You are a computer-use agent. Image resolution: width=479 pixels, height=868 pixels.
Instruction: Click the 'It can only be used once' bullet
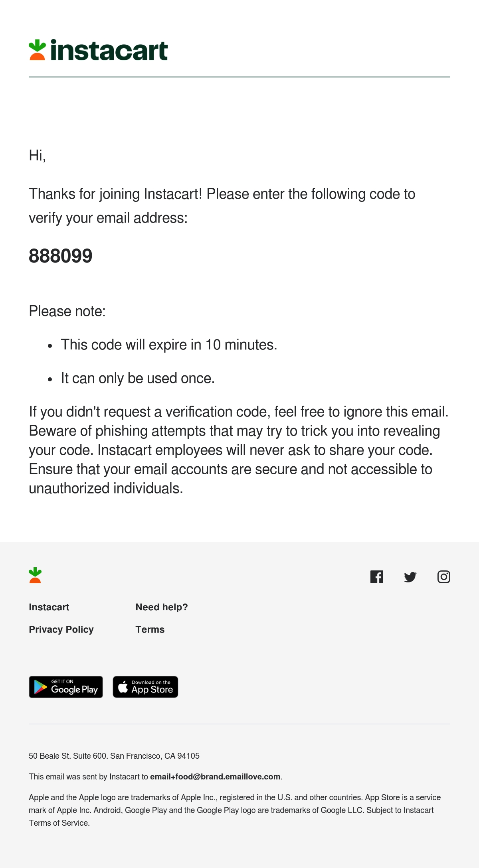point(138,378)
